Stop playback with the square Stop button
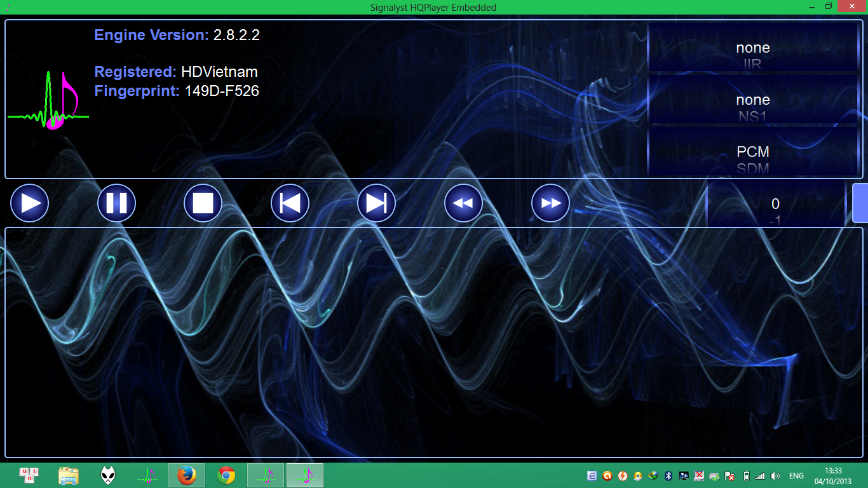The image size is (868, 488). coord(203,203)
